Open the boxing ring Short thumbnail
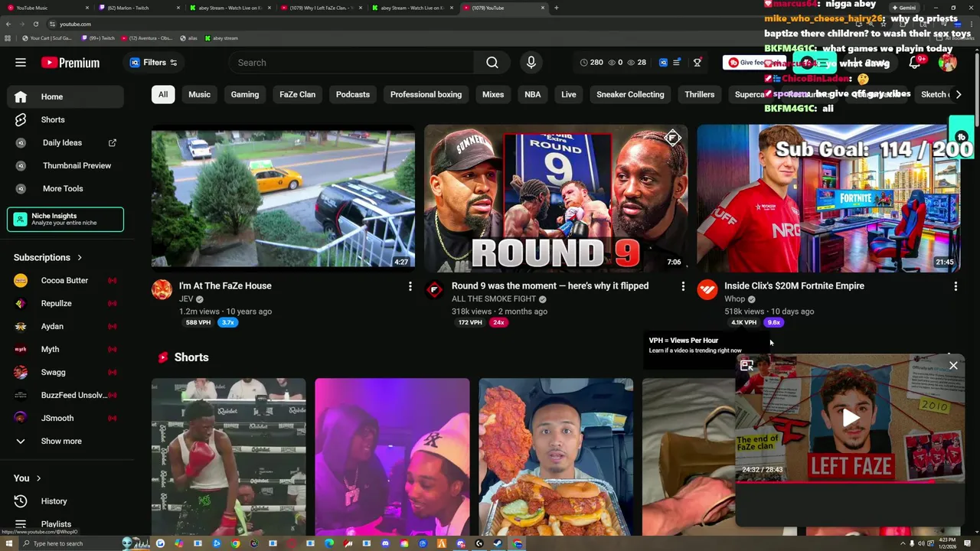The height and width of the screenshot is (551, 980). [x=229, y=457]
